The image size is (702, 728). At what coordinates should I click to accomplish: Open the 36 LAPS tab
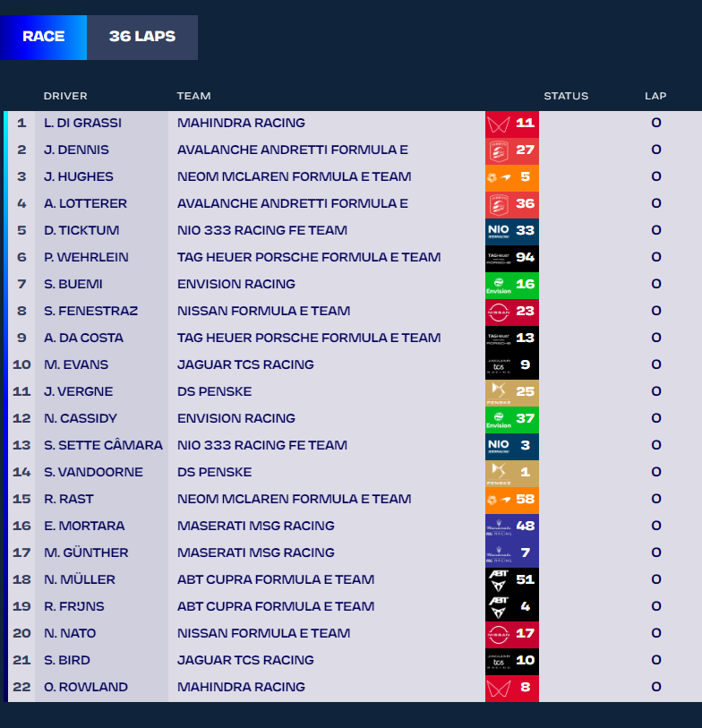click(x=142, y=37)
